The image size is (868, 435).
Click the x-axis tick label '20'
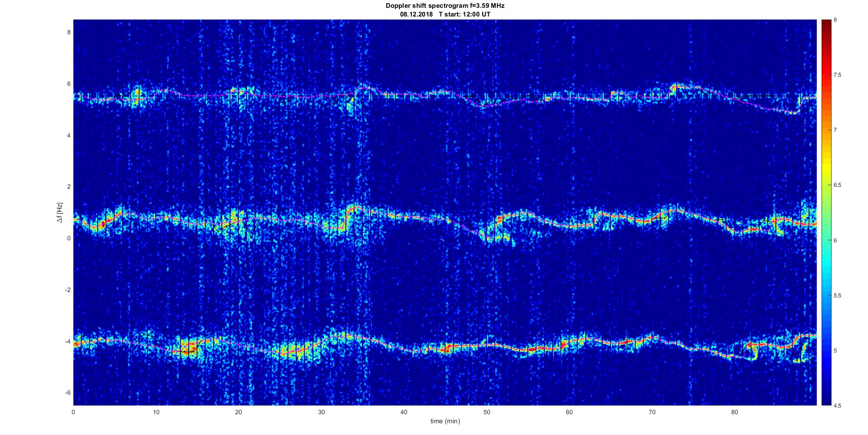pyautogui.click(x=239, y=412)
